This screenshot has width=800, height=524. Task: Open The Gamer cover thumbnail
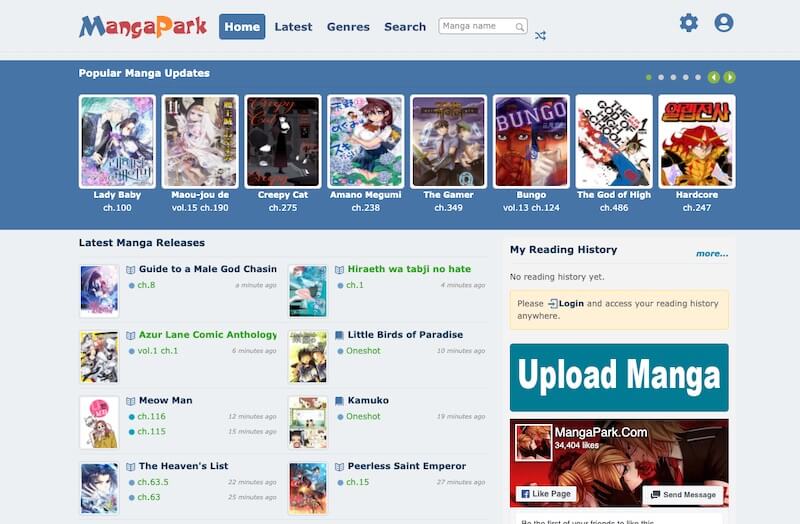tap(448, 142)
